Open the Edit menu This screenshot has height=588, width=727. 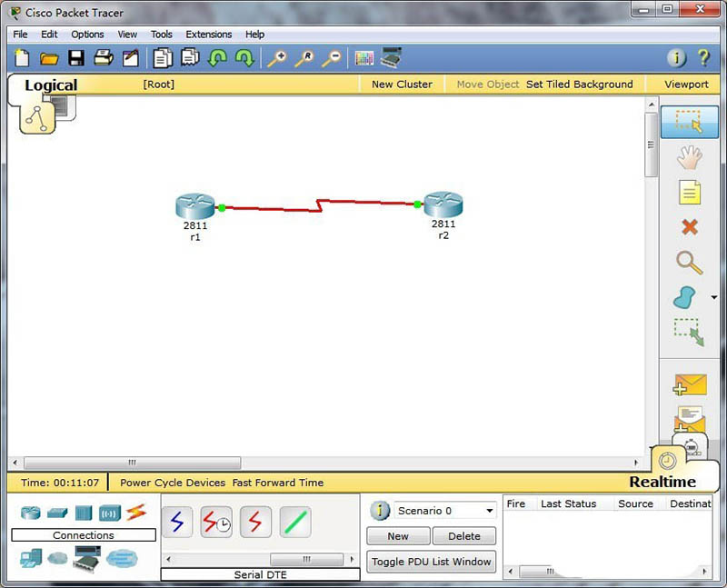click(x=49, y=35)
